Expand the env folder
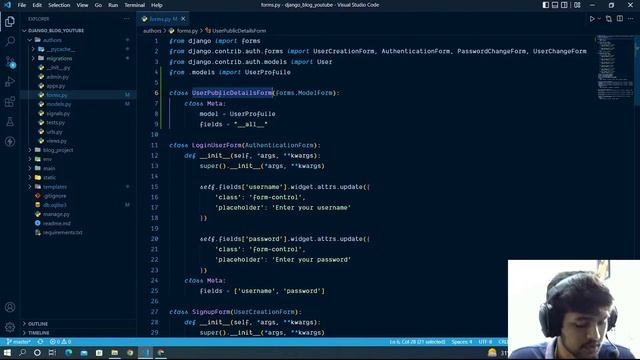 pyautogui.click(x=47, y=159)
